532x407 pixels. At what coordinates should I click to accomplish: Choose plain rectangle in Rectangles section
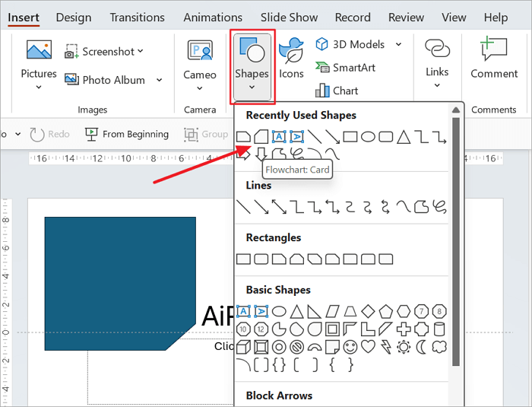[x=243, y=259]
